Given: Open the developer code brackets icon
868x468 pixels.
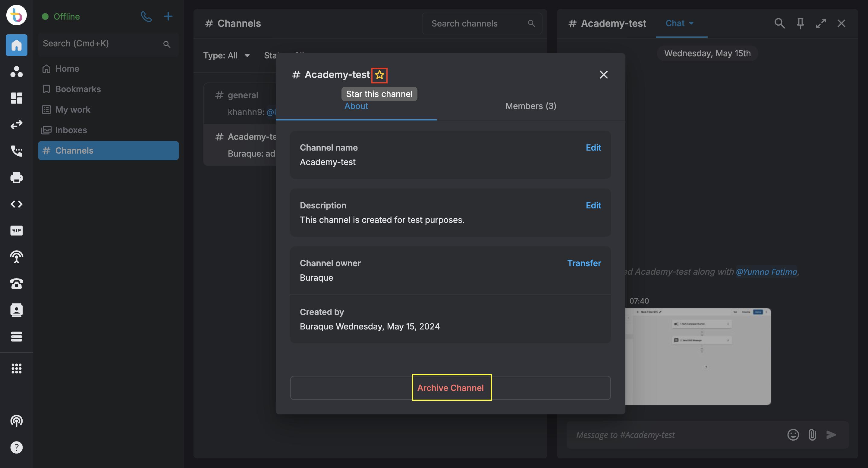Looking at the screenshot, I should [17, 204].
